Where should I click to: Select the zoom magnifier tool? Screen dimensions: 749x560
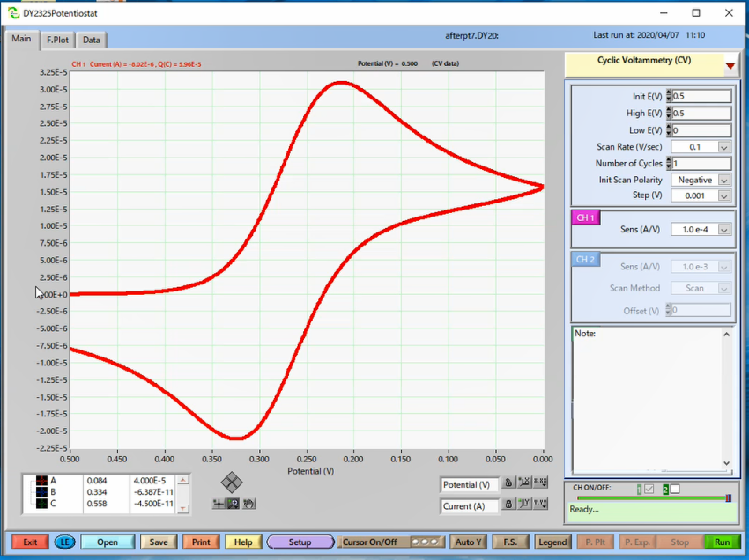click(x=233, y=504)
